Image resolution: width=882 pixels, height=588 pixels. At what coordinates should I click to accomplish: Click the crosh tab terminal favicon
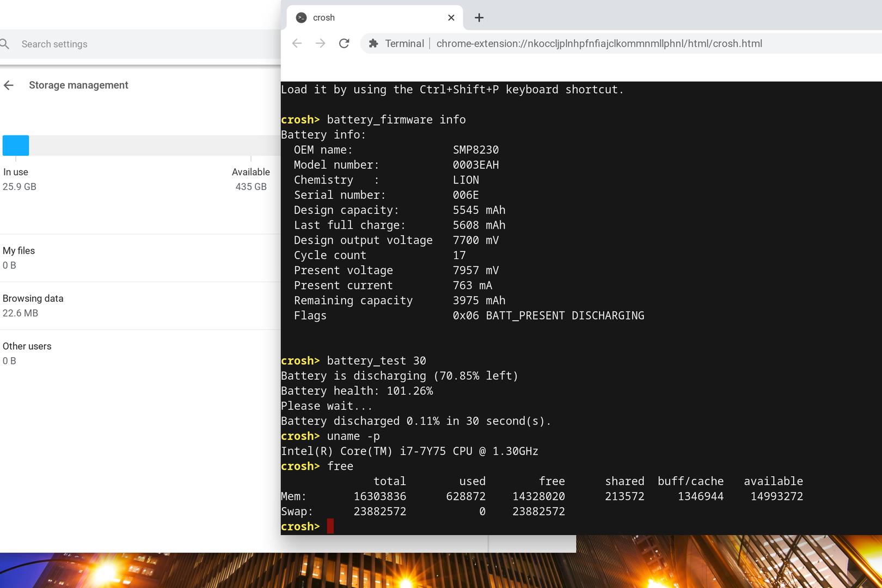tap(301, 18)
